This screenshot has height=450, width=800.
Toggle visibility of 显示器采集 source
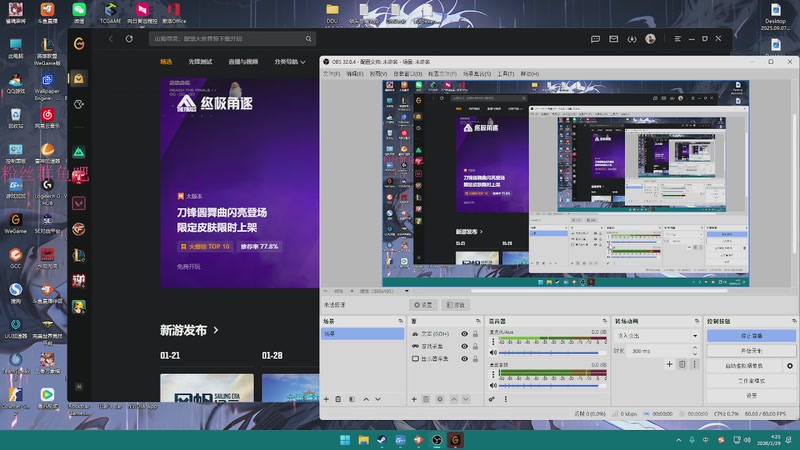pos(464,359)
